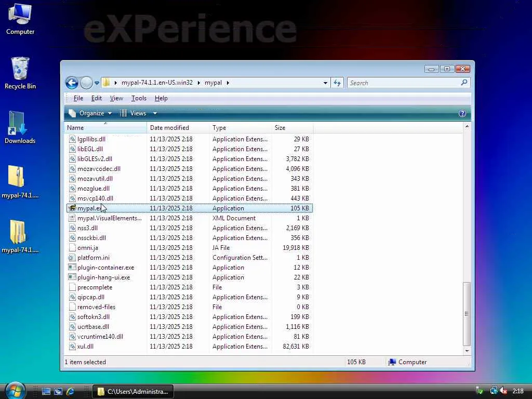532x399 pixels.
Task: Refresh the folder with the refresh icon
Action: 337,83
